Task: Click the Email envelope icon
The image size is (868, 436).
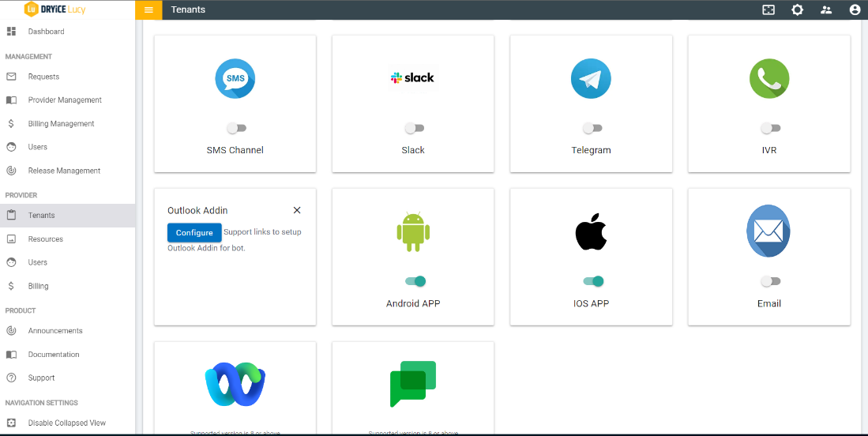Action: pos(768,231)
